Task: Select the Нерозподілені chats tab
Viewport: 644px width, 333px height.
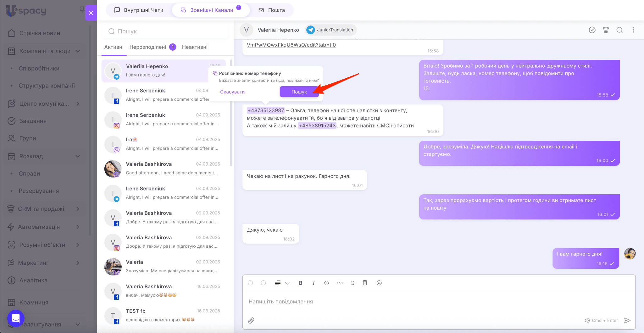Action: pos(153,47)
